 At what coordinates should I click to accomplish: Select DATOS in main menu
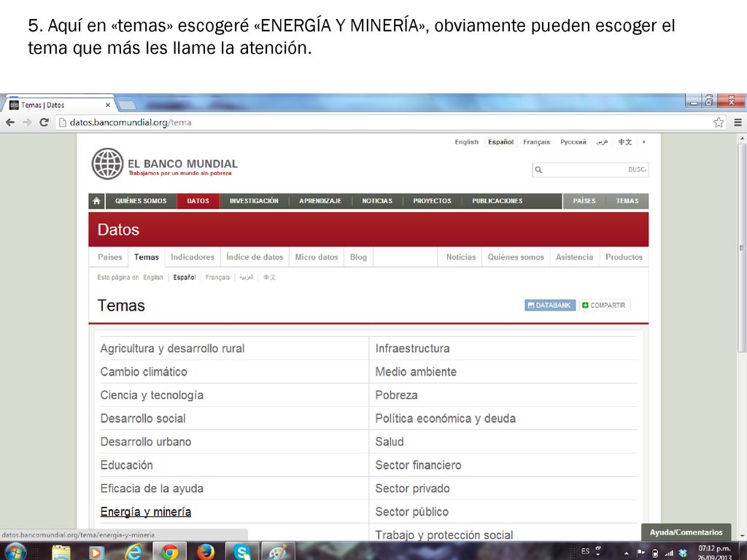pyautogui.click(x=198, y=201)
